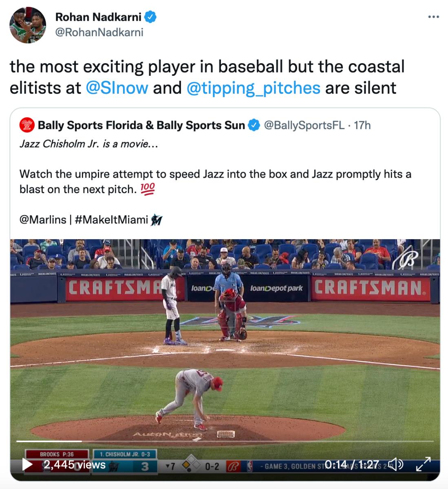Click the Bally Sports Florida account name
This screenshot has height=489, width=448.
141,126
